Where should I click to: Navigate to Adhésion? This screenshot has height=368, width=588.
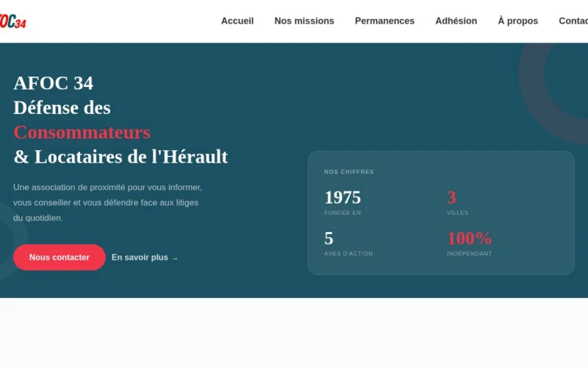point(456,21)
